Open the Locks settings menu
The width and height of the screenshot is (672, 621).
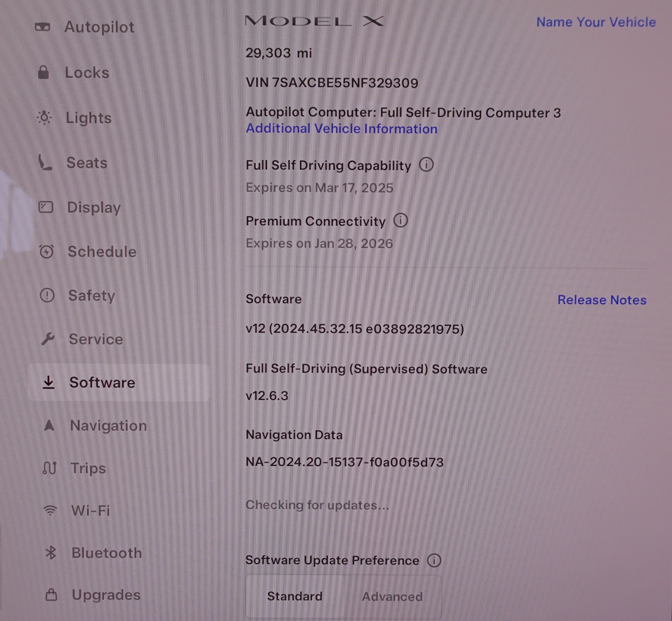pos(87,73)
